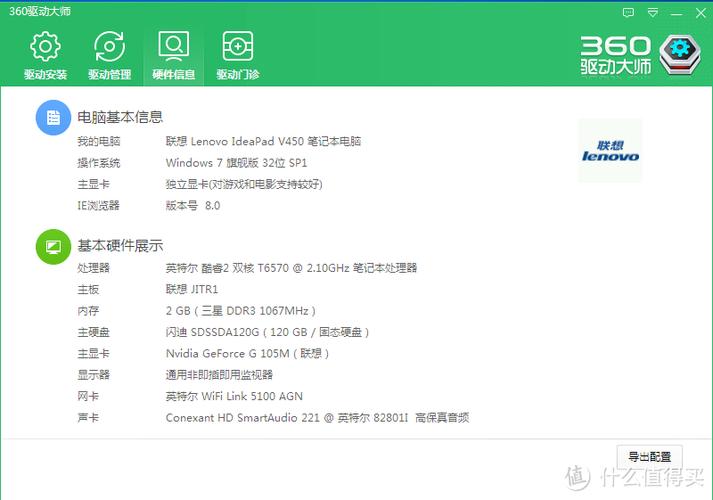Open the 驱动门诊 first-aid icon tab
Image resolution: width=713 pixels, height=500 pixels.
click(237, 55)
